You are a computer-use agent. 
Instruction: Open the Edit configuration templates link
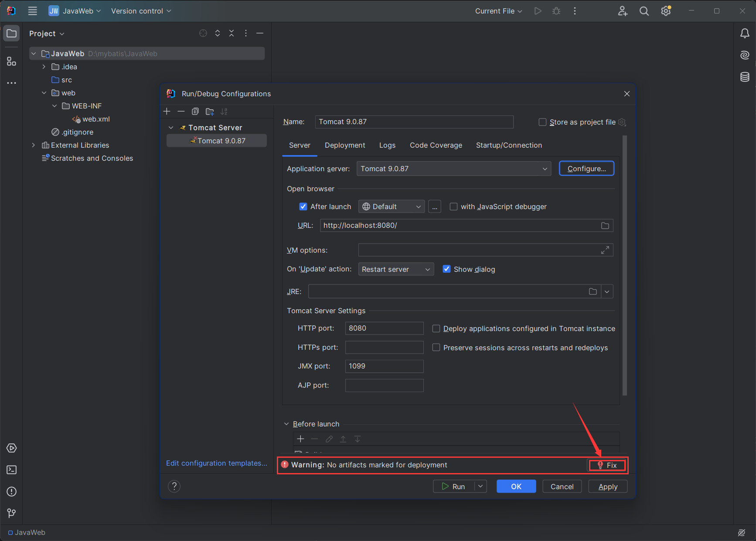(216, 463)
